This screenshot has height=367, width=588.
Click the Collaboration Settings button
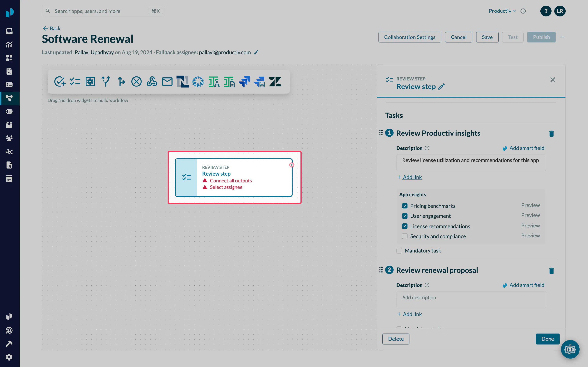[x=410, y=37]
